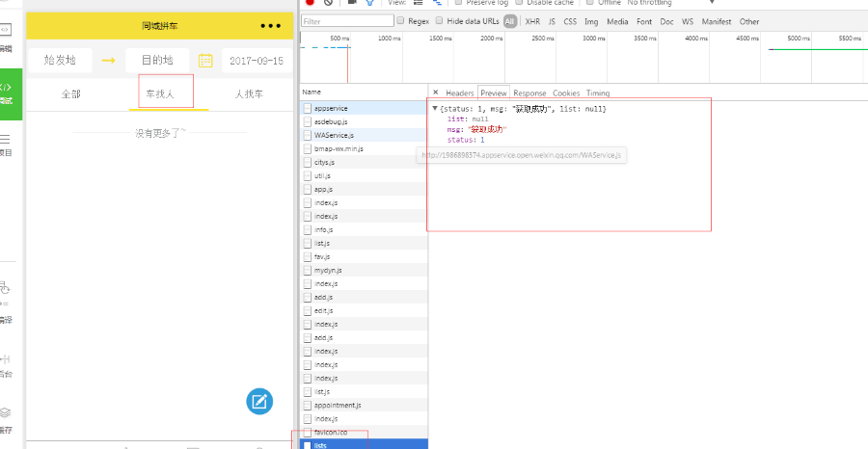The width and height of the screenshot is (868, 449).
Task: Enable Preserve log checkbox
Action: (458, 2)
